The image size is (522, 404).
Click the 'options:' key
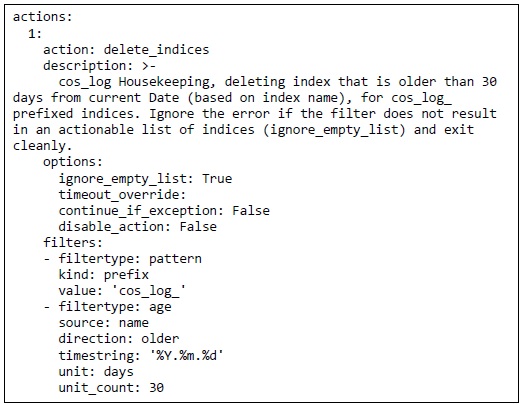click(x=73, y=162)
